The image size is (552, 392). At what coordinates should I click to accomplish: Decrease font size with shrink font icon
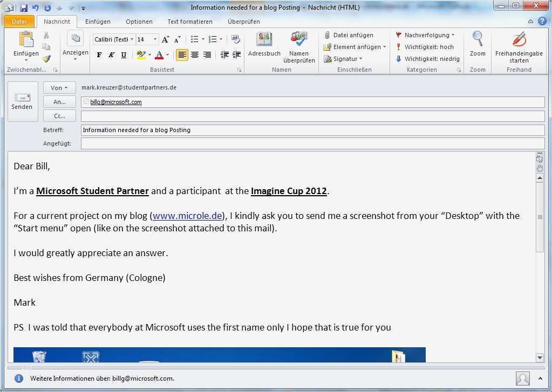click(x=177, y=39)
